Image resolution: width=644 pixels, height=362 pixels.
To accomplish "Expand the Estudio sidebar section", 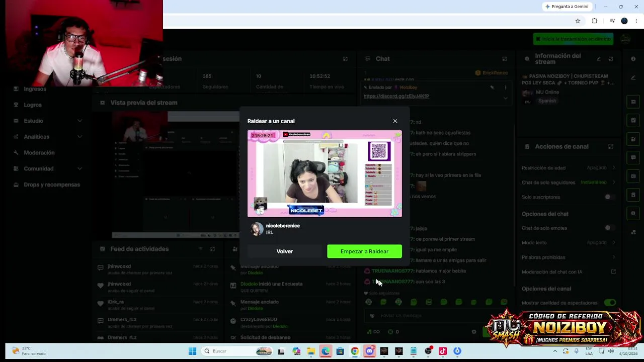I will [48, 121].
